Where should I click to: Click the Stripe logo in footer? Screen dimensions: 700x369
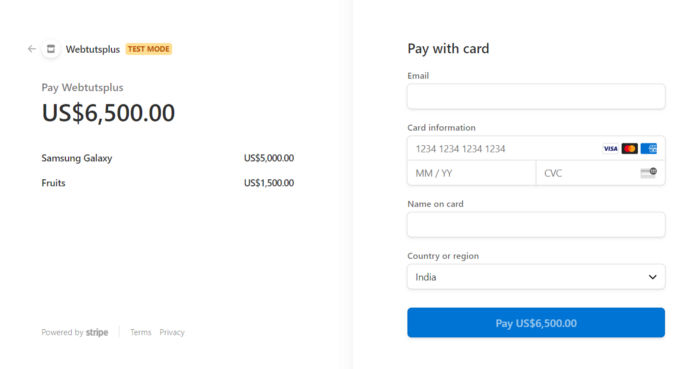pos(97,332)
